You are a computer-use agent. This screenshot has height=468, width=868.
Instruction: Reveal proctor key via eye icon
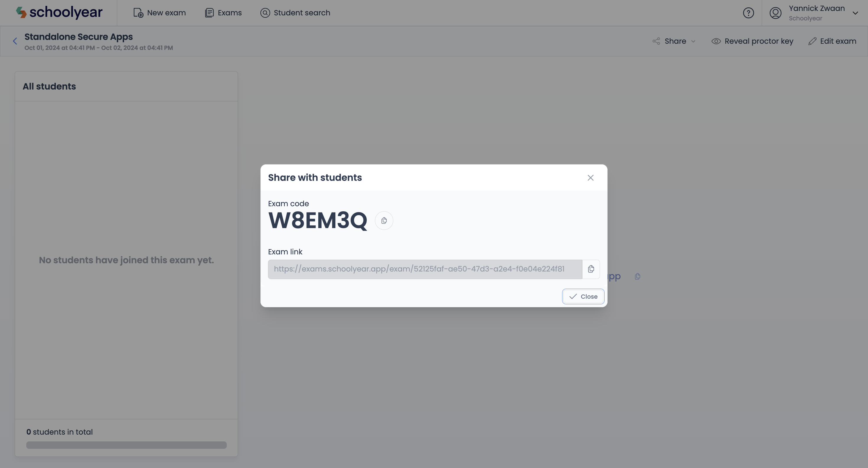(x=752, y=41)
